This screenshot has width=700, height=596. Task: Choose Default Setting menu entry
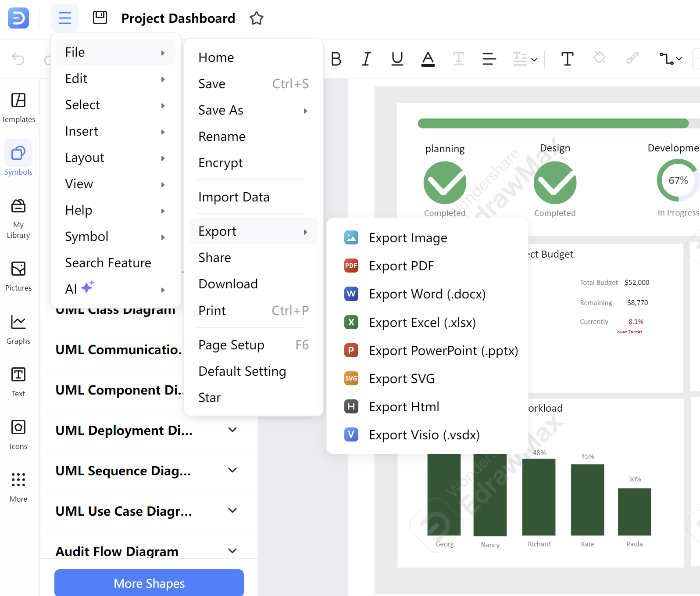254,371
